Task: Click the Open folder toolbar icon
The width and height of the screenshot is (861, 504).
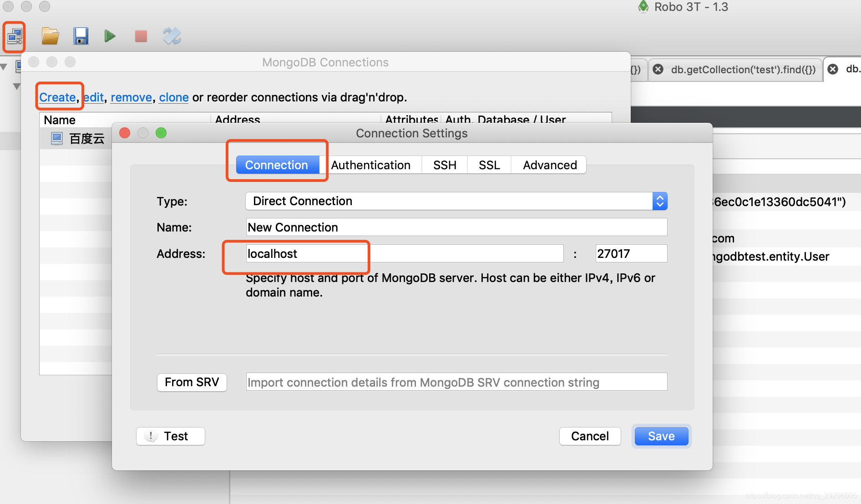Action: (x=50, y=36)
